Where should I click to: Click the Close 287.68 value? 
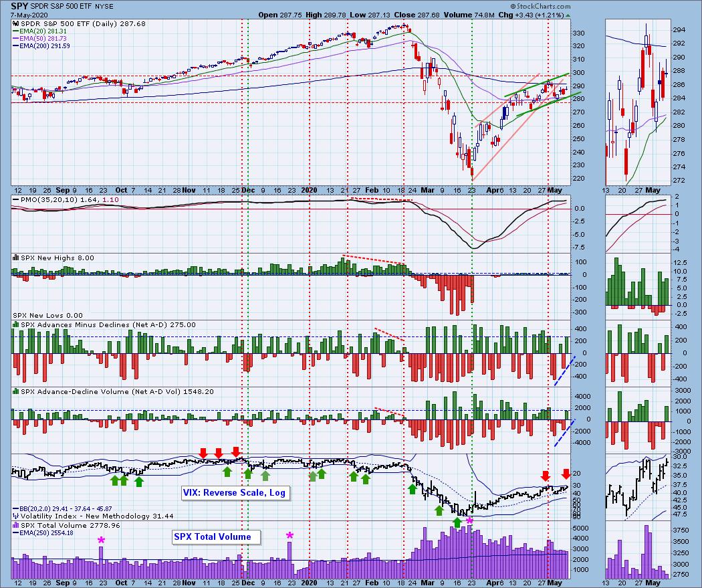417,15
